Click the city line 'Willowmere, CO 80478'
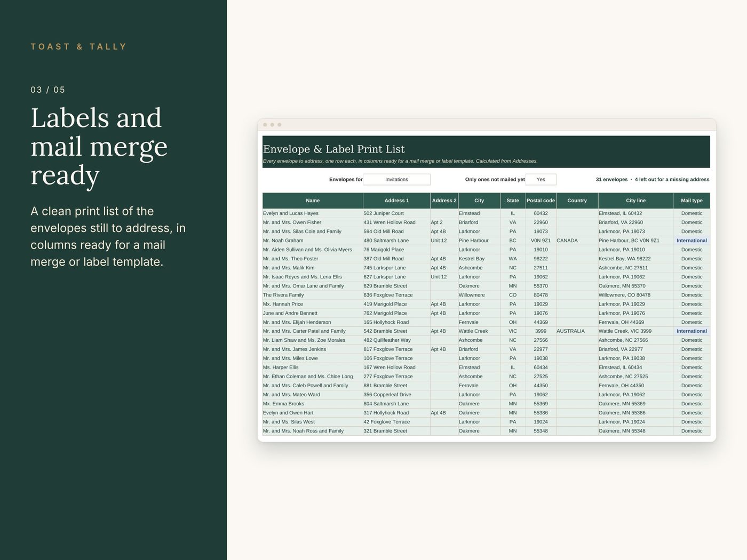Screen dimensions: 747x560 (x=624, y=295)
